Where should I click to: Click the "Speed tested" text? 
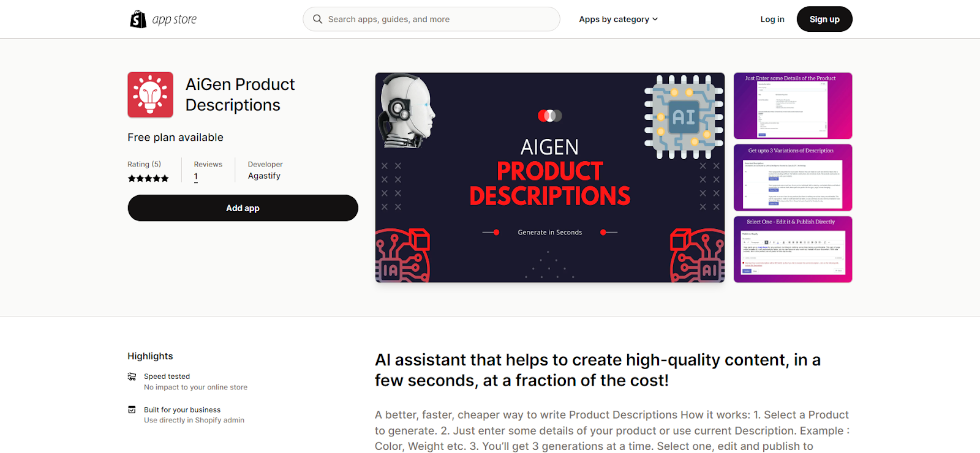pos(167,376)
